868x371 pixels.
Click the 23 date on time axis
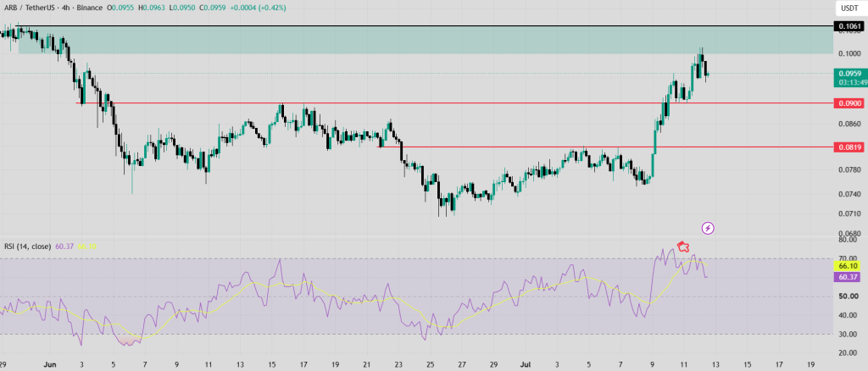coord(398,364)
